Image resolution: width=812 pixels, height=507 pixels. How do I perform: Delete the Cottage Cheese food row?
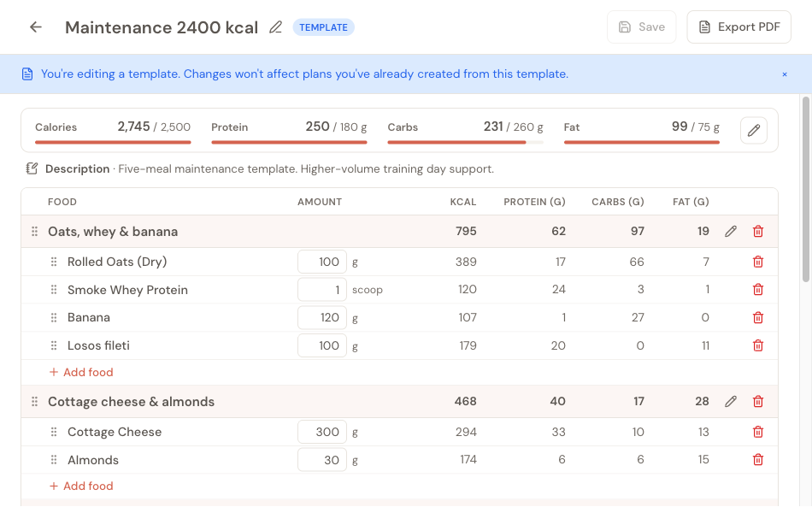[x=758, y=432]
